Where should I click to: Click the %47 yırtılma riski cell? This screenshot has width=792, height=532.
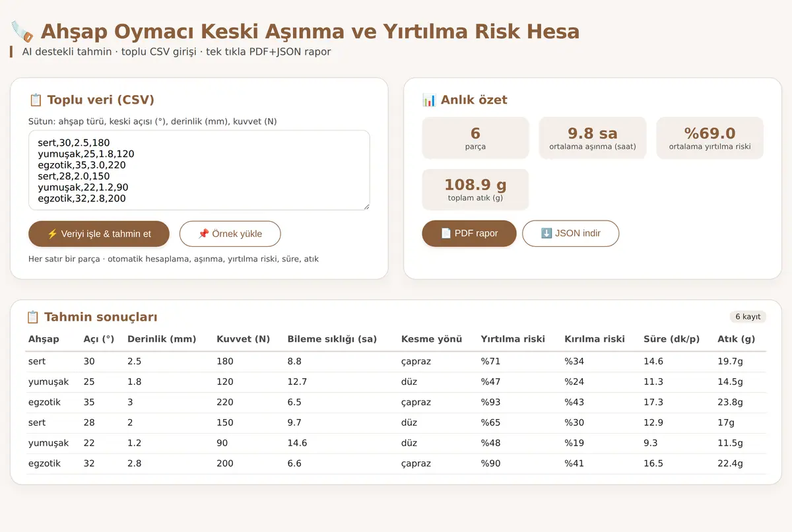point(491,382)
